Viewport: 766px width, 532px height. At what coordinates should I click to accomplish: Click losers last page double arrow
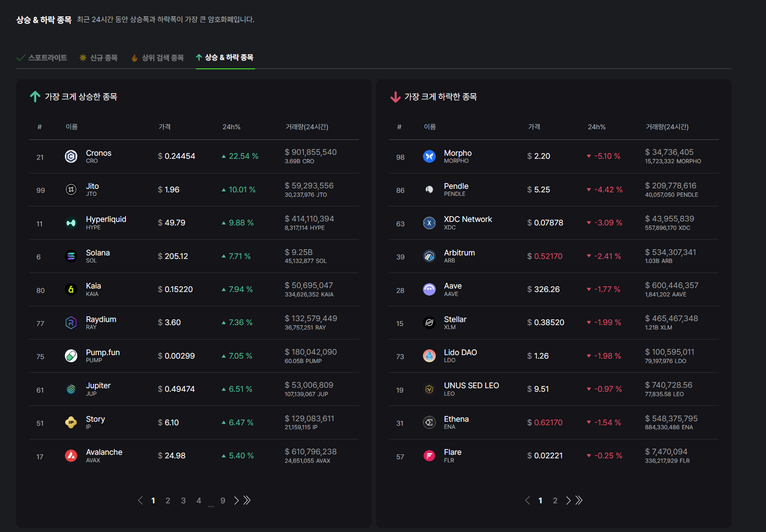click(x=579, y=500)
